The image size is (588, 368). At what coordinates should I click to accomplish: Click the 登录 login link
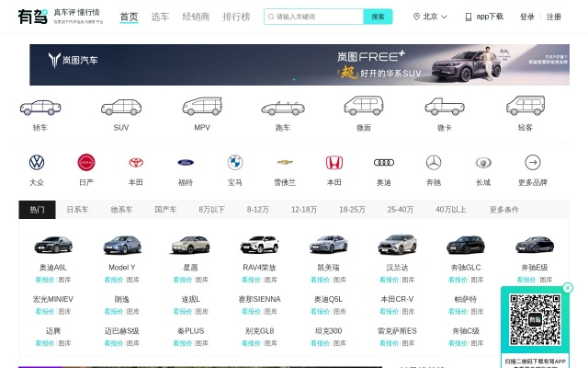coord(526,17)
